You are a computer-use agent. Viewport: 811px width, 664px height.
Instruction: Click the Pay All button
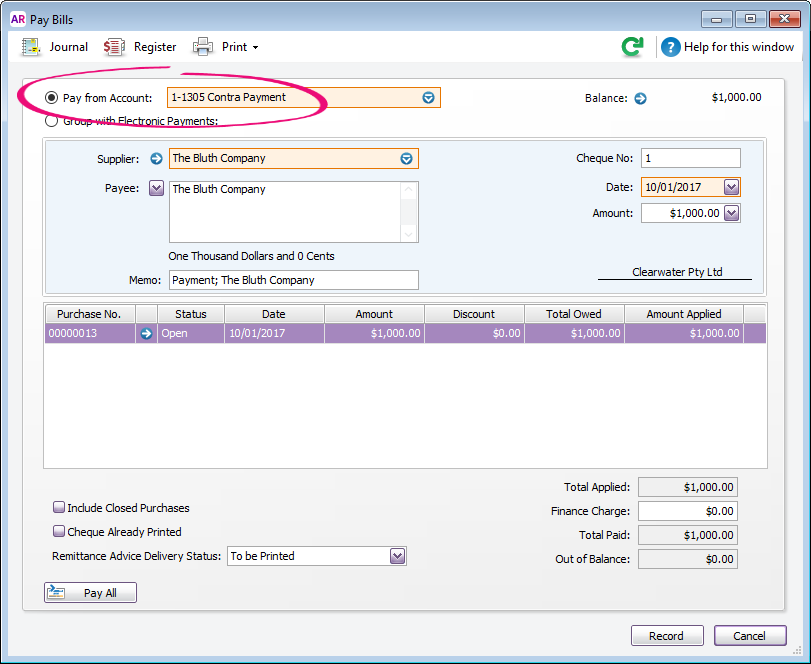tap(91, 592)
